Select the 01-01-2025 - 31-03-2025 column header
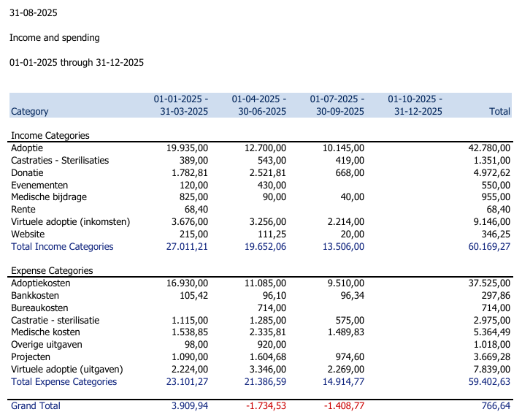This screenshot has height=420, width=522. click(x=181, y=105)
